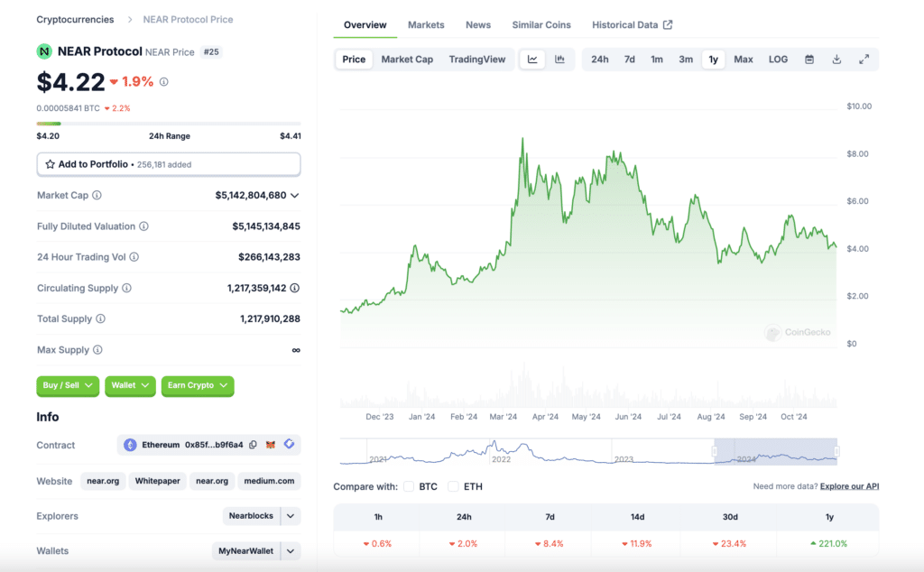Switch to the Similar Coins tab
Viewport: 924px width, 572px height.
pos(541,24)
